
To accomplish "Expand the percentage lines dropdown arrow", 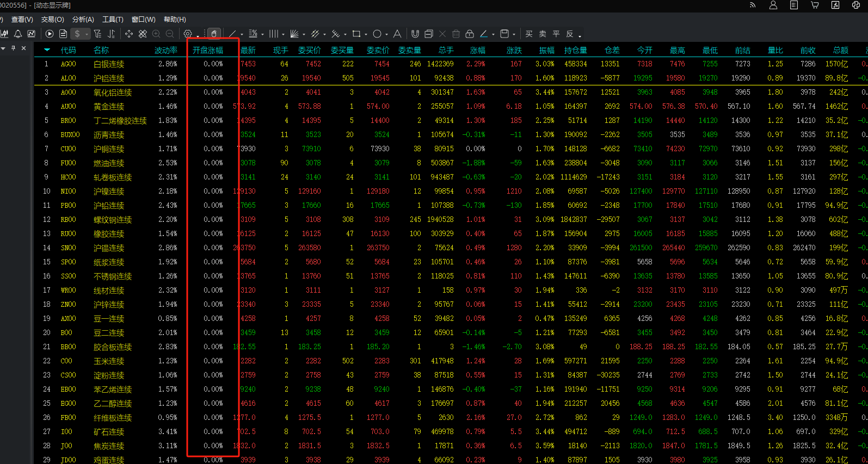I will (x=262, y=35).
